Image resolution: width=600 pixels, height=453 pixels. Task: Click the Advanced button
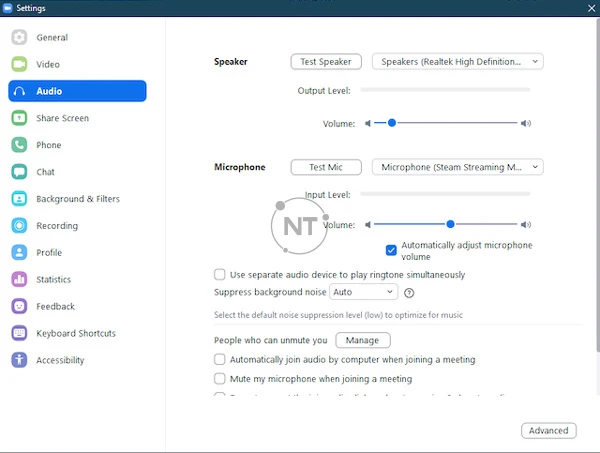(x=548, y=431)
